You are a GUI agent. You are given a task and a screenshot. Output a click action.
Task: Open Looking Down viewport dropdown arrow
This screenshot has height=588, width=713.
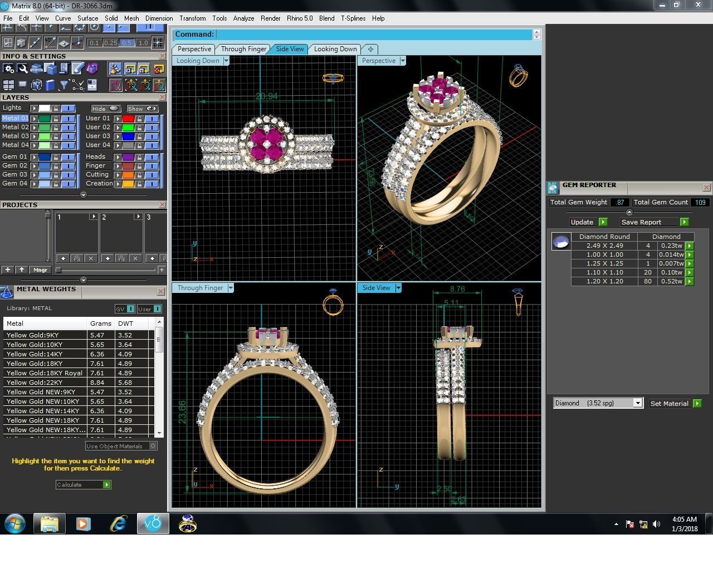click(x=226, y=61)
